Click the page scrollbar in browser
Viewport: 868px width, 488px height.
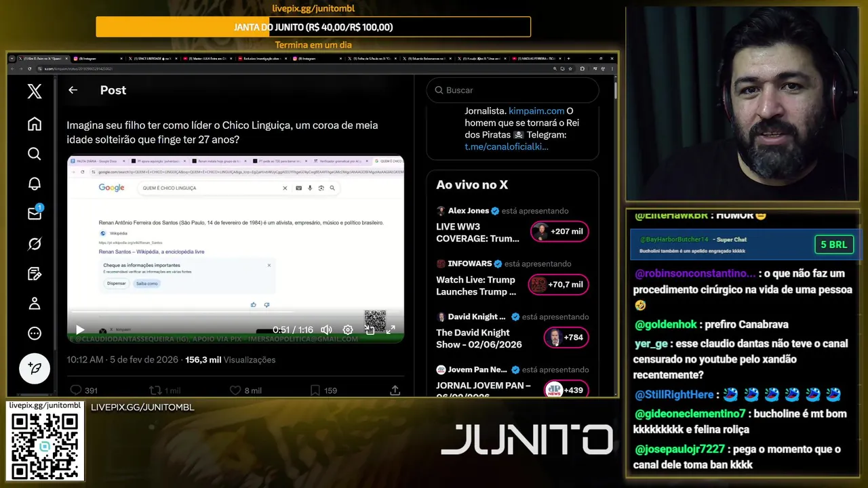(615, 91)
